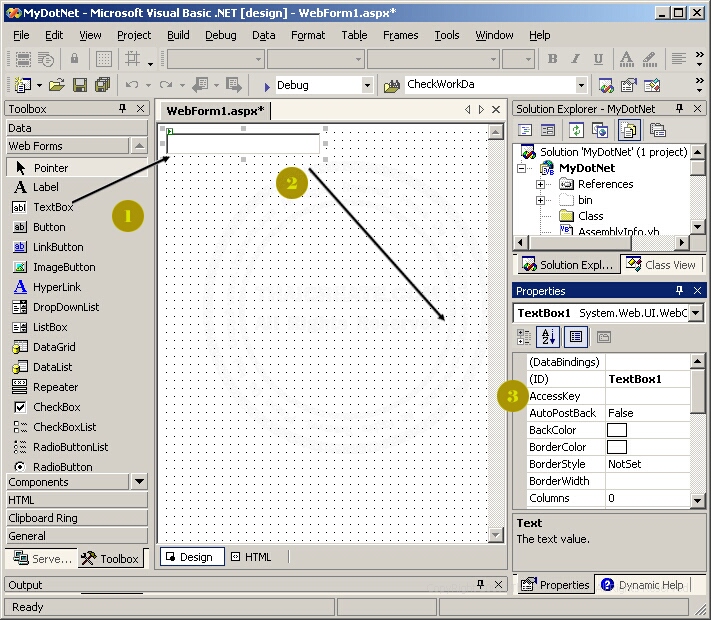The height and width of the screenshot is (620, 711).
Task: Open the Clipboard Ring toolbox section
Action: [77, 517]
